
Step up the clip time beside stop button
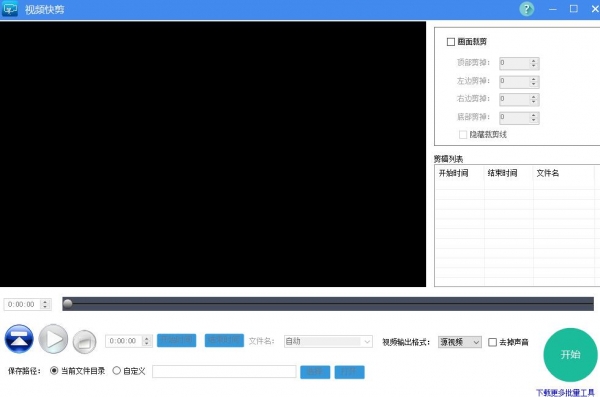[x=147, y=338]
